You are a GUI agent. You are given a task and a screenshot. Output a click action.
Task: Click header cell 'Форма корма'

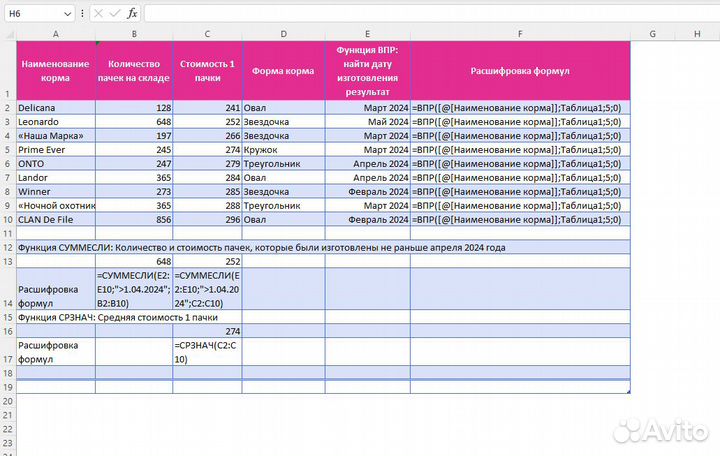click(283, 71)
